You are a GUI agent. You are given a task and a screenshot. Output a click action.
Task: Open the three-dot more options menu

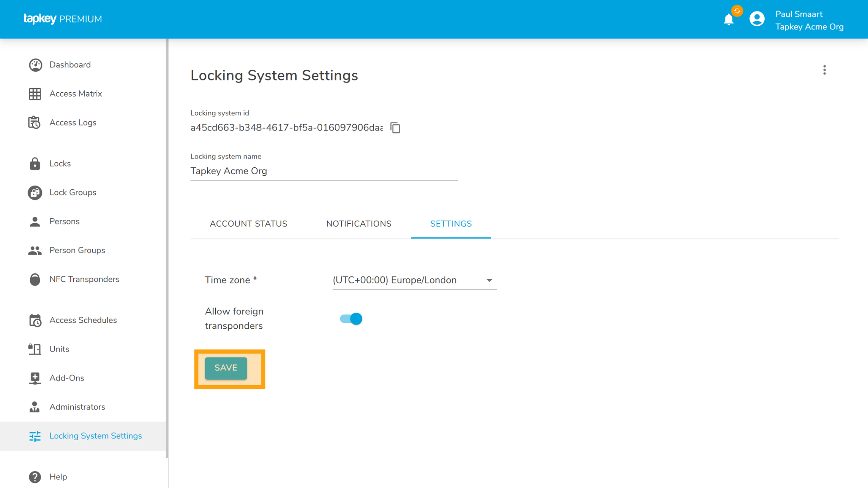click(824, 70)
